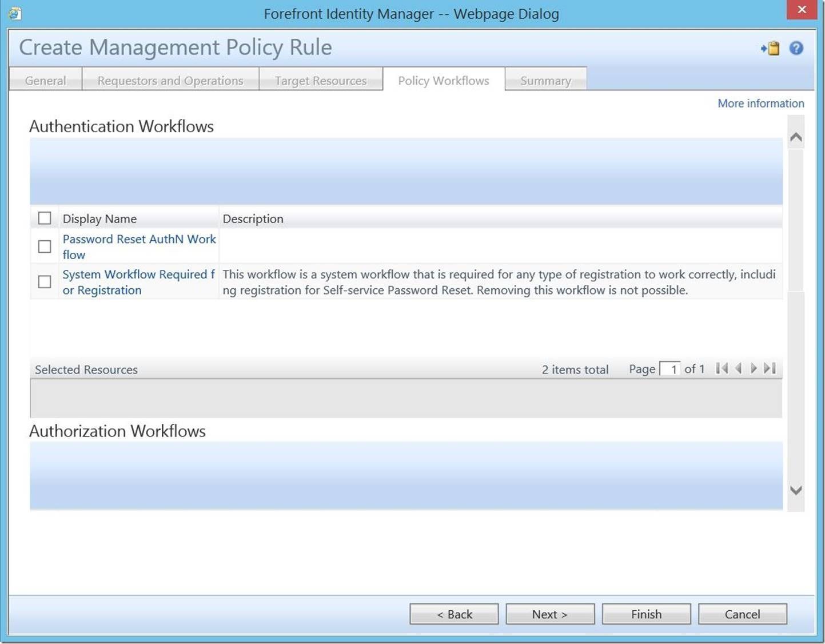825x644 pixels.
Task: Click the Authorization Workflows heading
Action: pyautogui.click(x=117, y=431)
